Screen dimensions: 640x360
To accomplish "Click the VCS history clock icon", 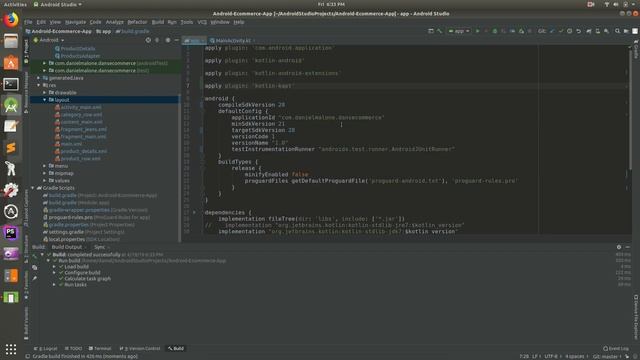I will pos(569,31).
